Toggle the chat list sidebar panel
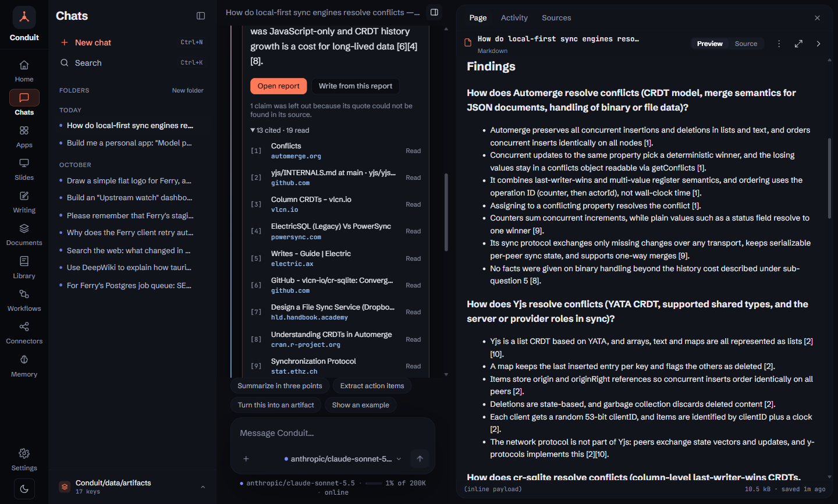 pos(201,16)
